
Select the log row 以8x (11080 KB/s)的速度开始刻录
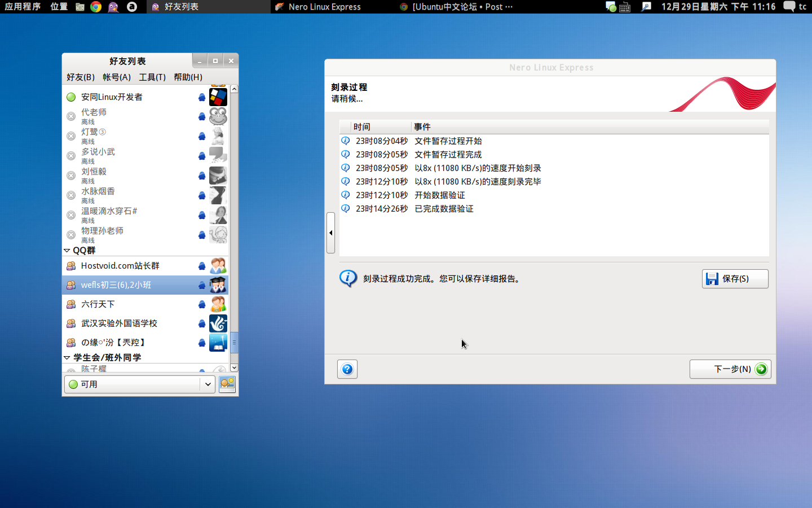[x=554, y=168]
